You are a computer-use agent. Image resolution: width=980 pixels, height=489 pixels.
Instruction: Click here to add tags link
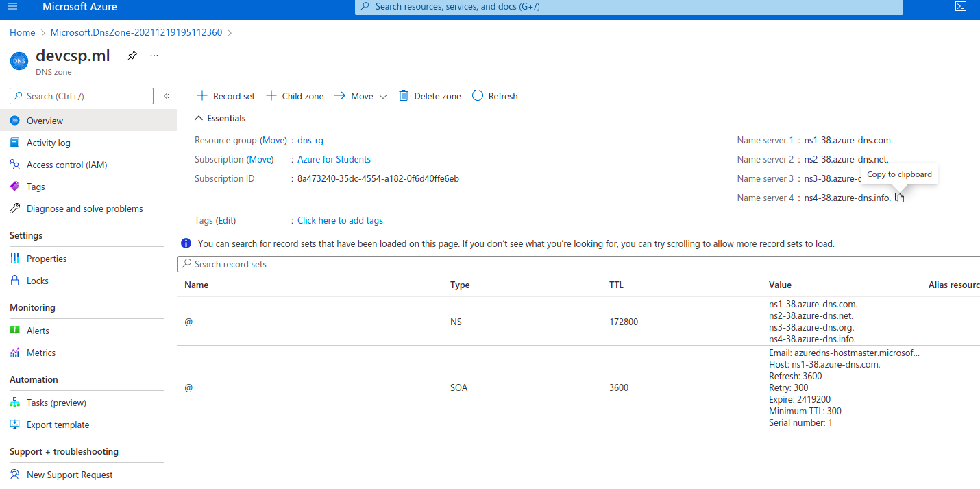(340, 220)
